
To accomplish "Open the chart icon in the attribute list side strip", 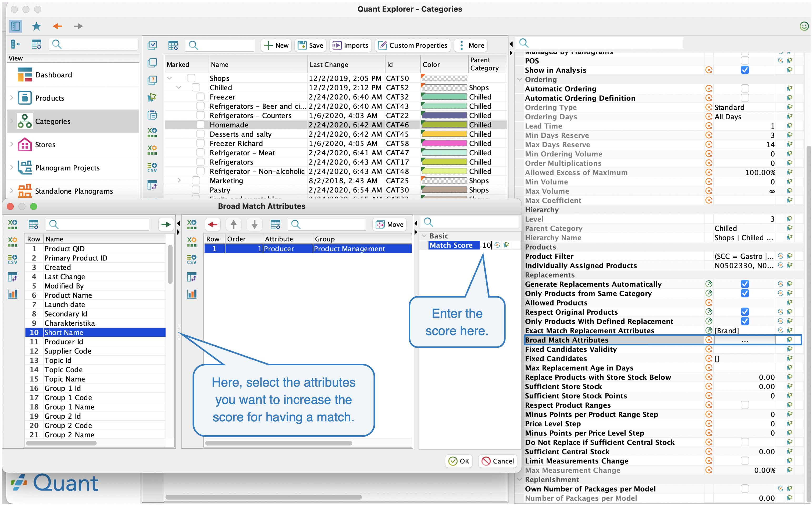I will point(13,294).
